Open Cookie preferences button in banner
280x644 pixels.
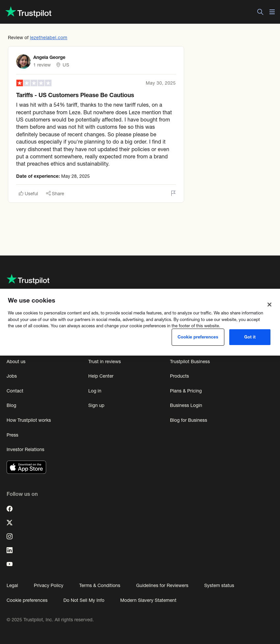click(198, 337)
